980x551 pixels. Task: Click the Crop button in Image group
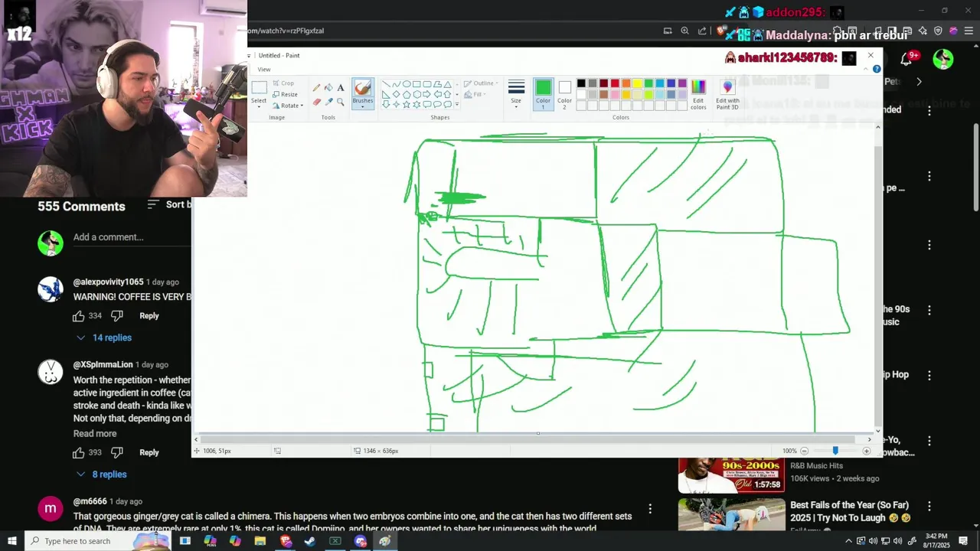(283, 83)
